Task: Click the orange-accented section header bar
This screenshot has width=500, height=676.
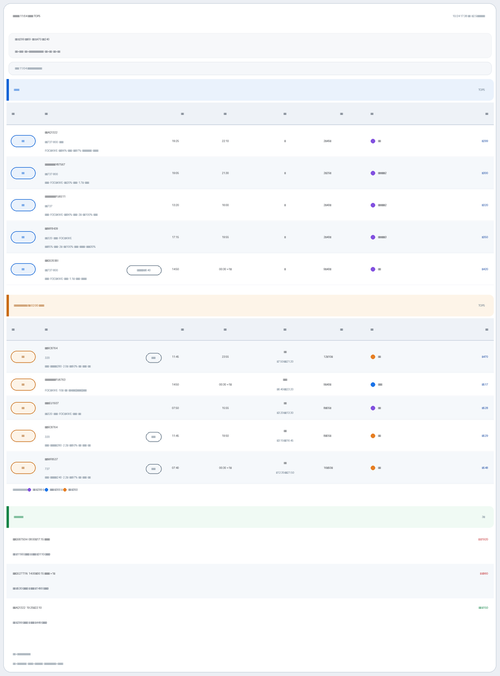Action: (250, 305)
